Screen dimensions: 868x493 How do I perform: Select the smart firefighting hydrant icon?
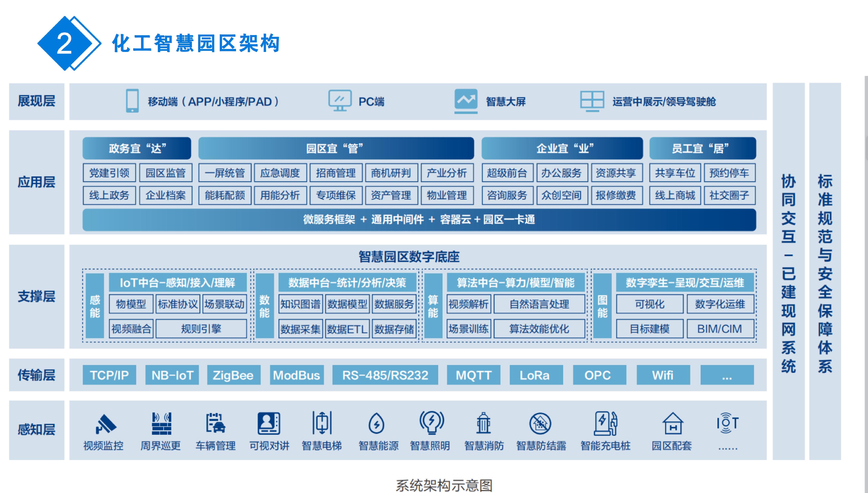coord(483,423)
